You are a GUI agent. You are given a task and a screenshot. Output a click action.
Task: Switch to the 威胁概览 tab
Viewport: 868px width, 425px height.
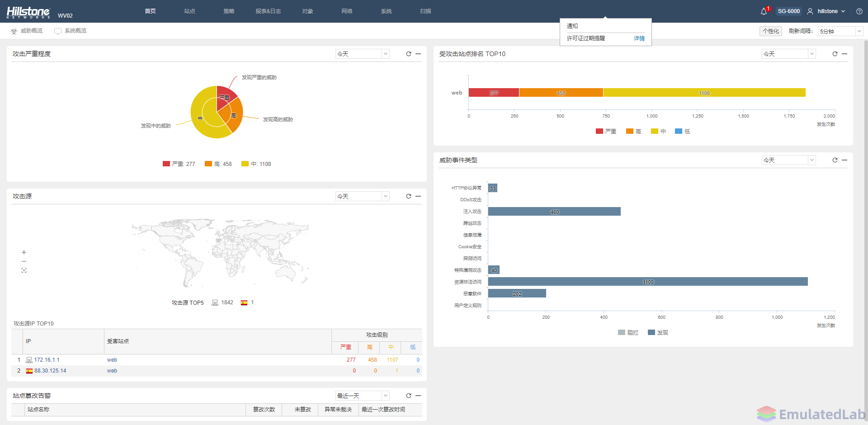27,31
